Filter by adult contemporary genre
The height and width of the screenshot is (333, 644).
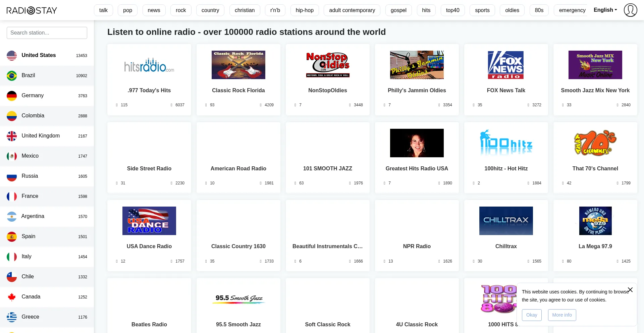(x=352, y=10)
